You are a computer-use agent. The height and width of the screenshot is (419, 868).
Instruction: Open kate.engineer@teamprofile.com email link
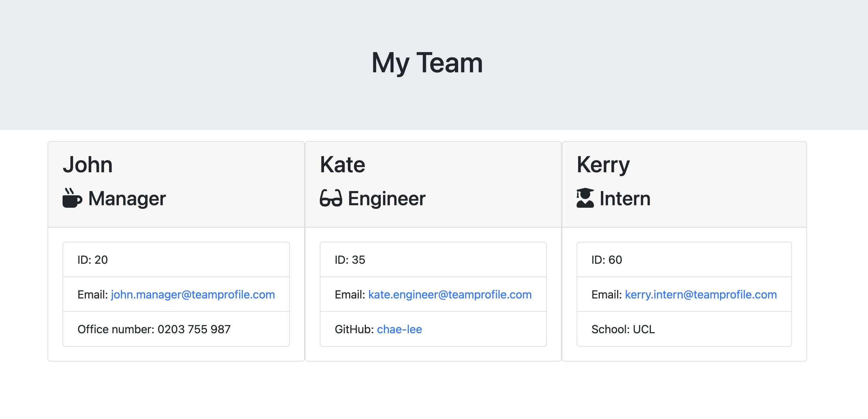pos(450,295)
